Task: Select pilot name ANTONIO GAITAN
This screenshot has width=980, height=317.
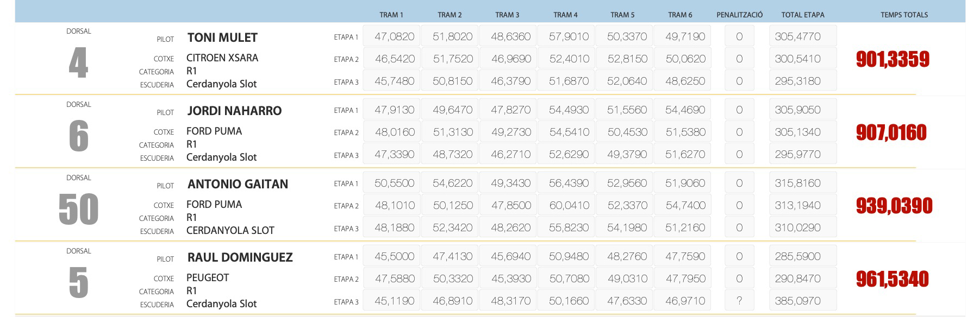Action: coord(238,184)
